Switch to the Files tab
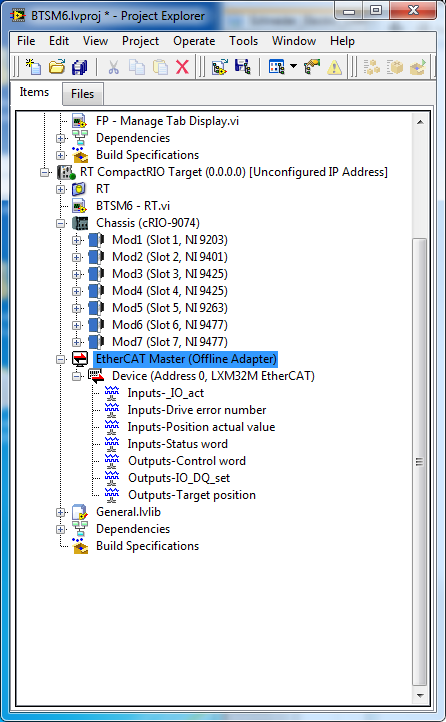This screenshot has width=446, height=722. (82, 94)
